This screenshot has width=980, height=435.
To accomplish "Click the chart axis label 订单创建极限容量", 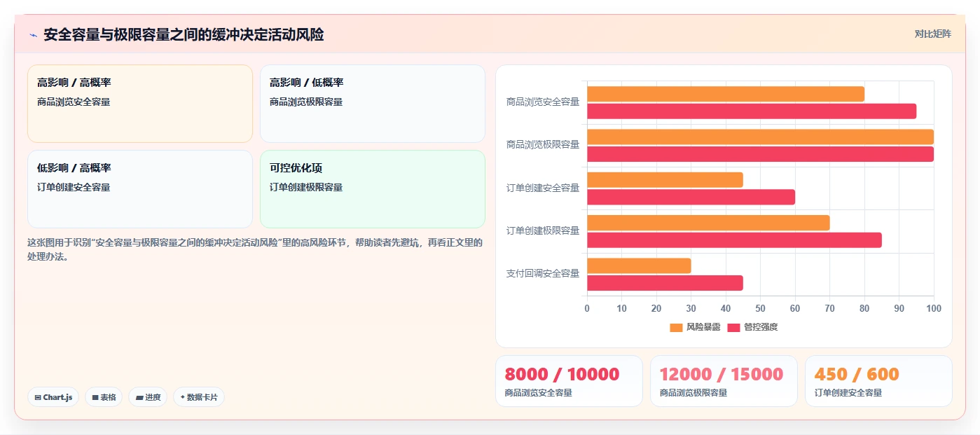I will 543,231.
